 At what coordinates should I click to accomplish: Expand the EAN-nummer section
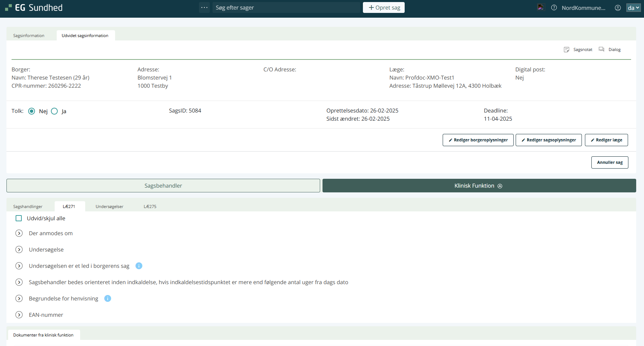click(x=19, y=315)
